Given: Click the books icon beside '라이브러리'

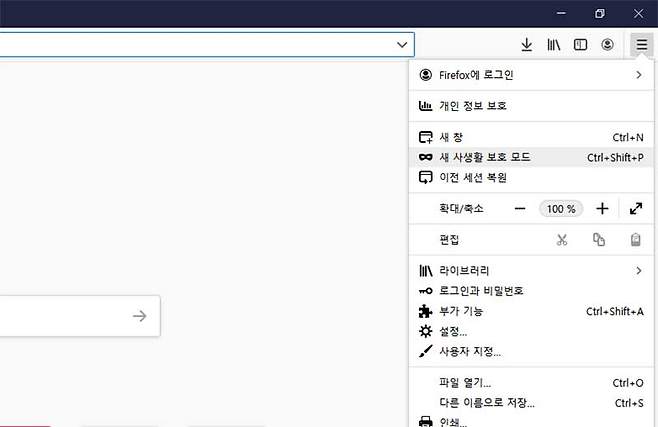Looking at the screenshot, I should click(x=426, y=271).
